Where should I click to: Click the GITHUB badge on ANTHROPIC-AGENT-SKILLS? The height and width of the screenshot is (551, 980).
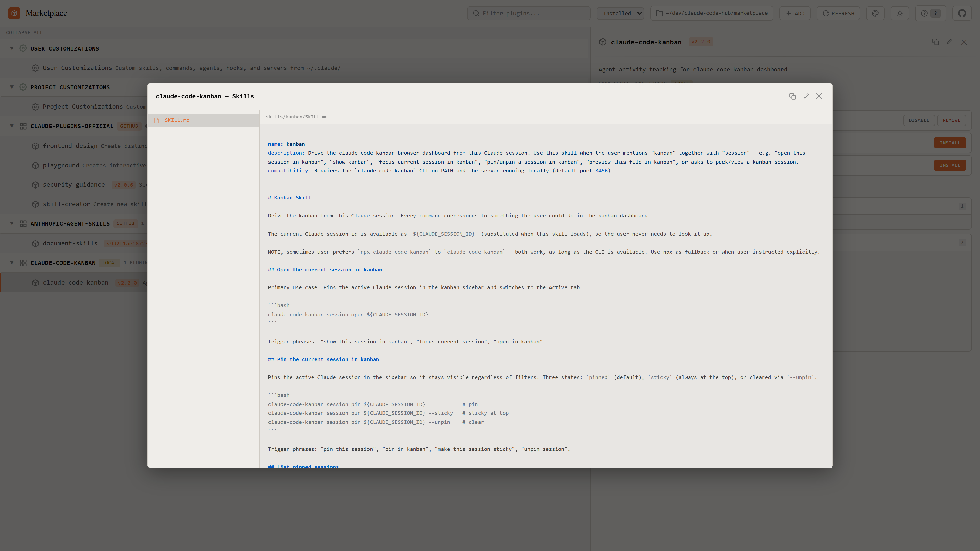(125, 224)
